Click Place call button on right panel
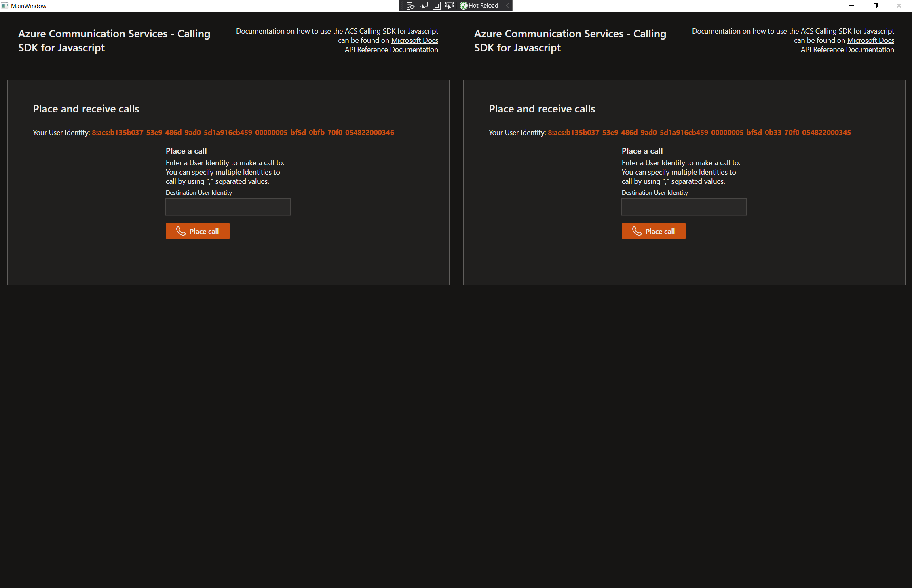This screenshot has width=912, height=588. click(x=653, y=231)
